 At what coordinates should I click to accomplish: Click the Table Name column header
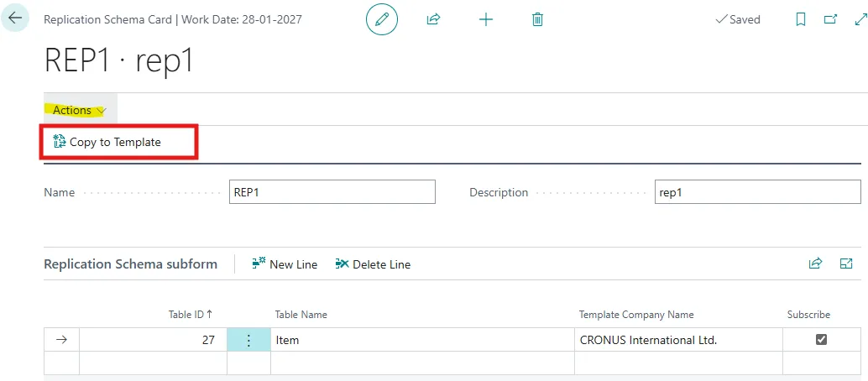301,315
